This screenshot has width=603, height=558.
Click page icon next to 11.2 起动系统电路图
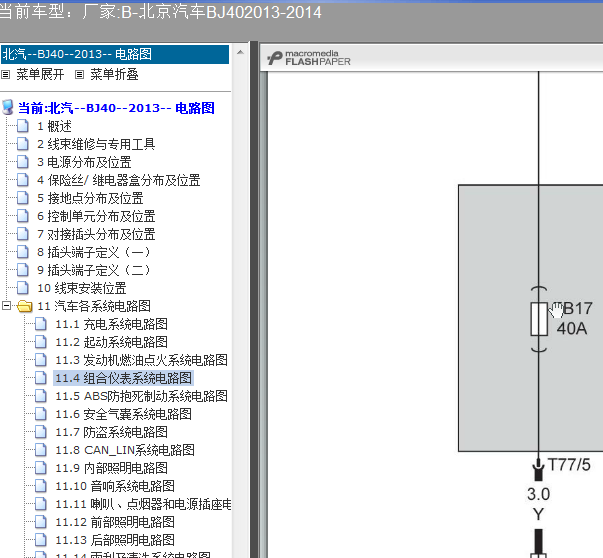(41, 342)
